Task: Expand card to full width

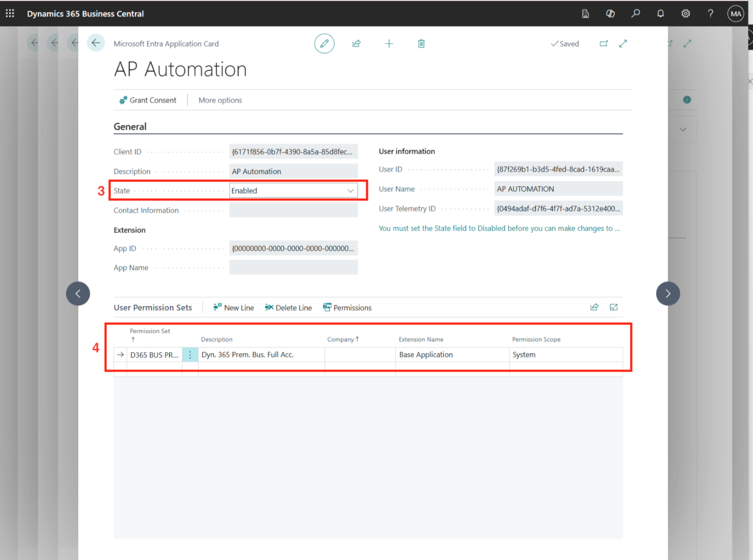Action: (x=623, y=44)
